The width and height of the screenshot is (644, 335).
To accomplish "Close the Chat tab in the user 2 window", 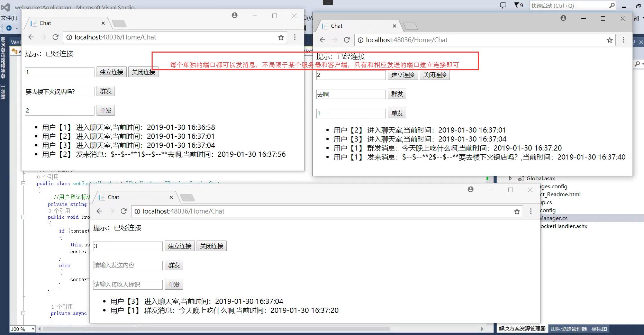I will pos(394,26).
